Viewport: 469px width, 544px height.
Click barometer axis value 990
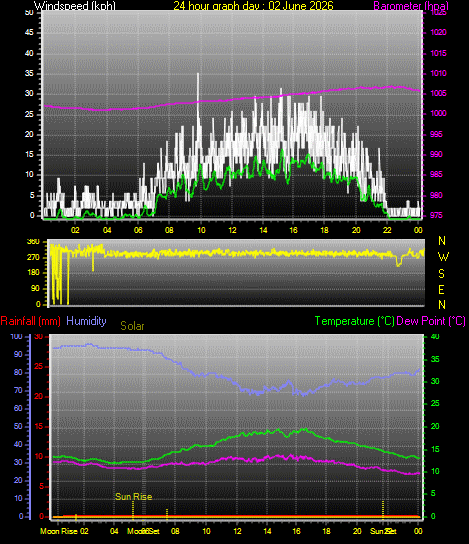pos(436,154)
